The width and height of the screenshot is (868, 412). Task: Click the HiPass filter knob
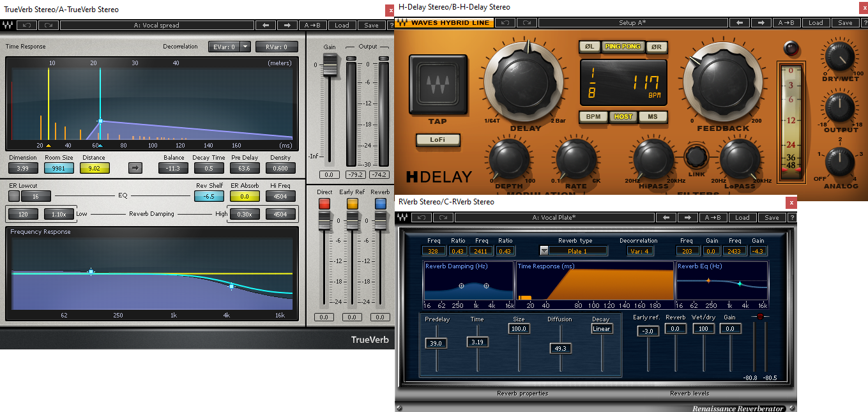point(652,160)
